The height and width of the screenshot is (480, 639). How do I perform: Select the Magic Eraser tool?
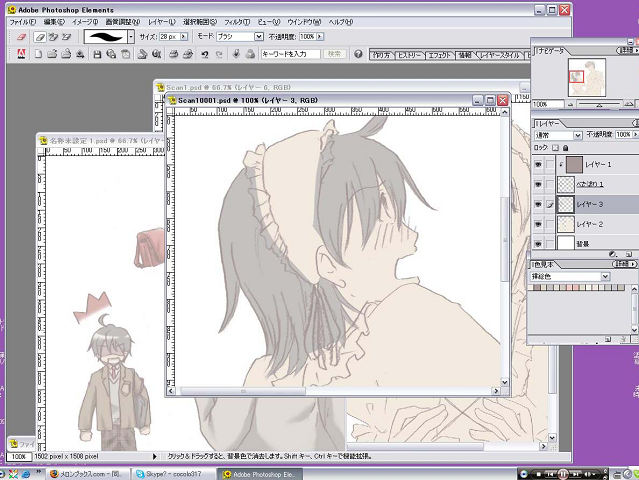tap(66, 37)
